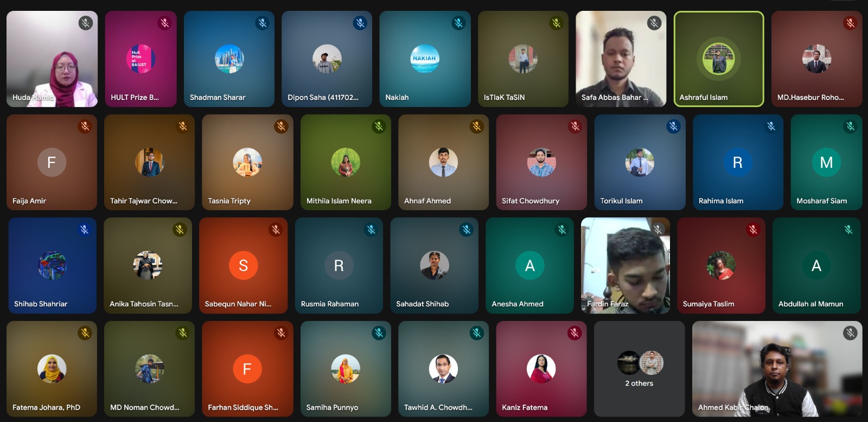Click the mic-off icon on Safa Abbas Bahar's video
Screen dimensions: 868x422
(x=654, y=23)
